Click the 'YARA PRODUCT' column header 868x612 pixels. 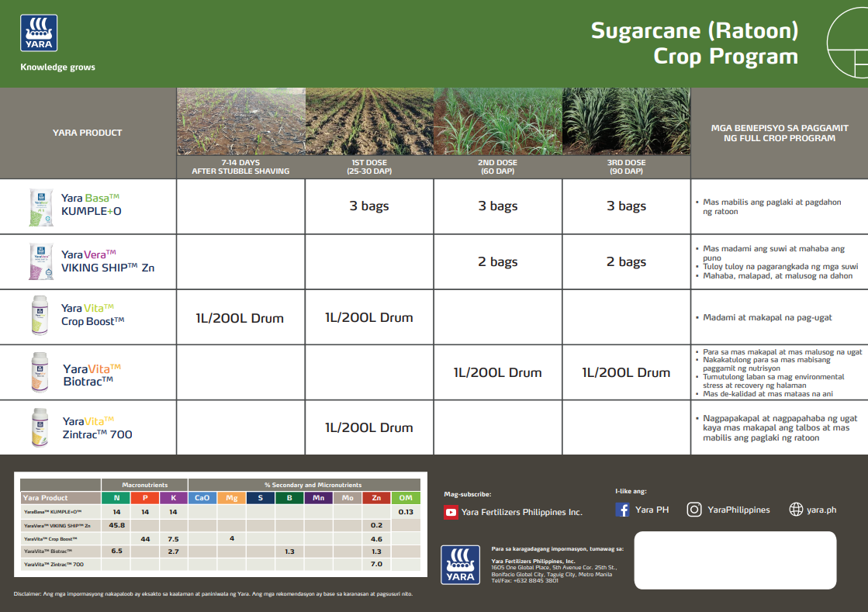88,133
